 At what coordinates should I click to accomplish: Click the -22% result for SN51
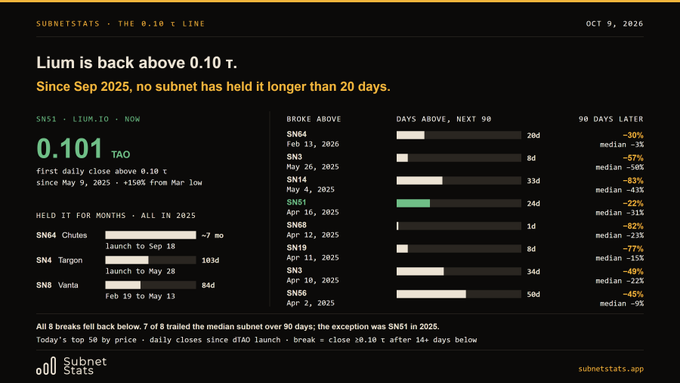[x=633, y=203]
